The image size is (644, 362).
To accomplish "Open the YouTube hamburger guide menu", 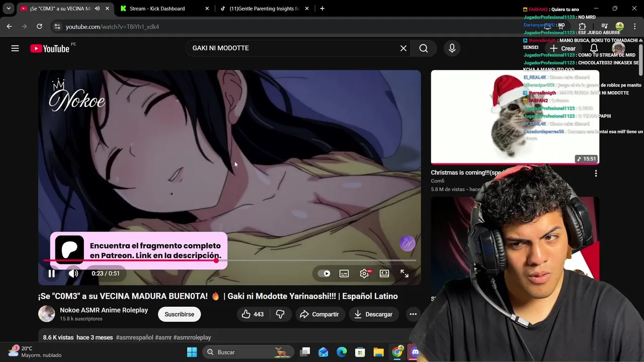I will click(15, 48).
